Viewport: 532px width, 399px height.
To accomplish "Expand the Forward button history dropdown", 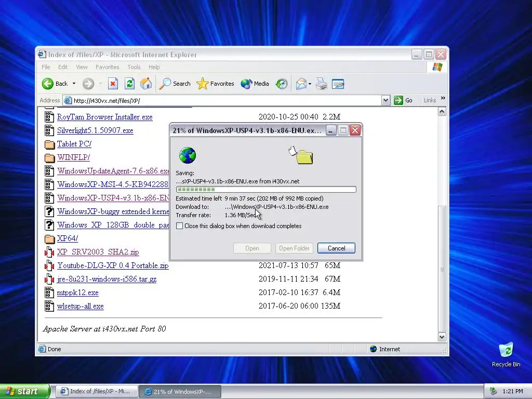I will [100, 84].
